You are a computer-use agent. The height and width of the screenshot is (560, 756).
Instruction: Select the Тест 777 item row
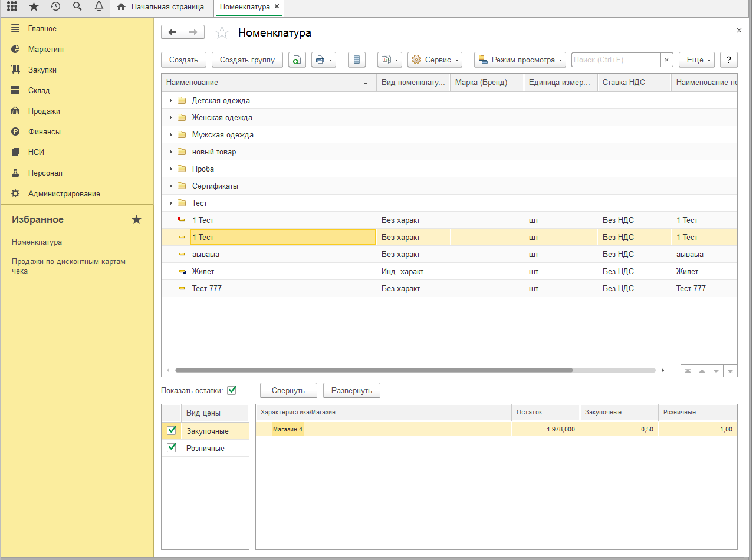click(x=449, y=288)
